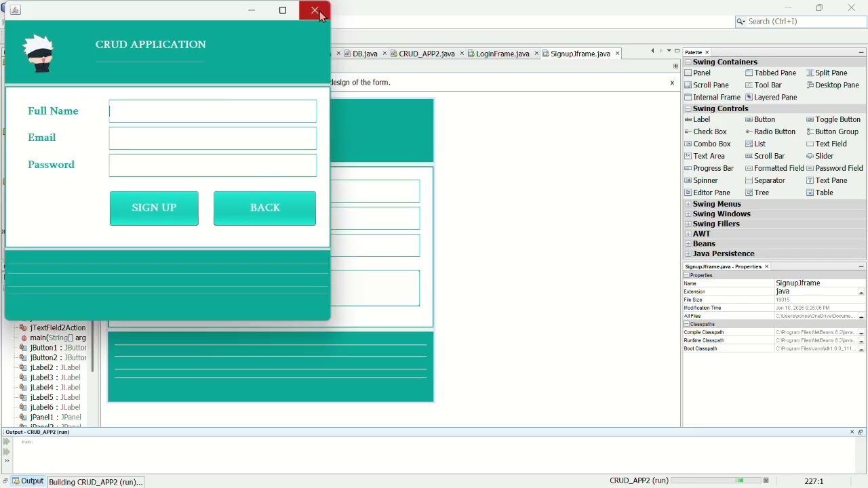868x488 pixels.
Task: Select jLabel4 in the Navigator
Action: [50, 388]
